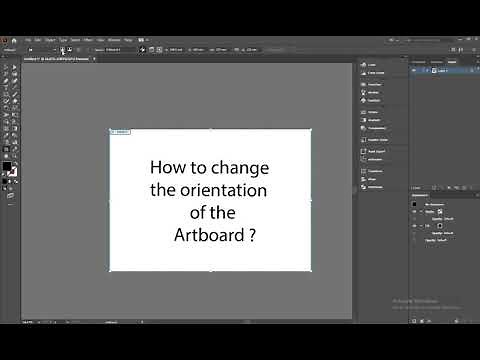Open the Color panel icon
Screen dimensions: 480x360
[x=364, y=65]
